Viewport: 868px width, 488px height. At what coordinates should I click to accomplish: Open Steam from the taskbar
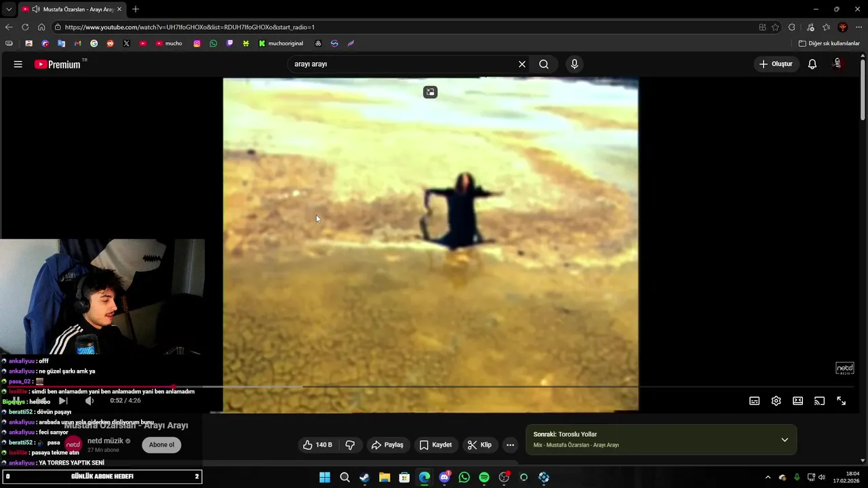(364, 477)
